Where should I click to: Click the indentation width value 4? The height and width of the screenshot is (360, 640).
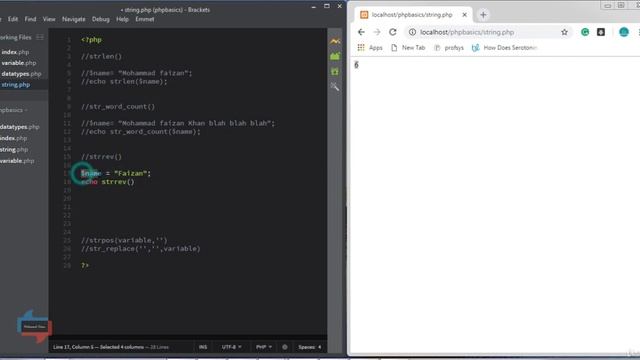click(x=320, y=347)
